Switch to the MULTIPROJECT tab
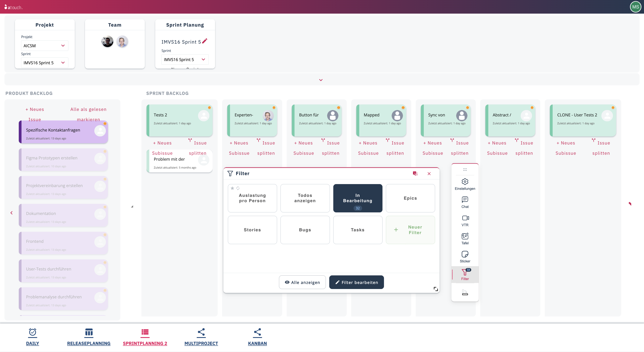644x352 pixels. (x=201, y=337)
